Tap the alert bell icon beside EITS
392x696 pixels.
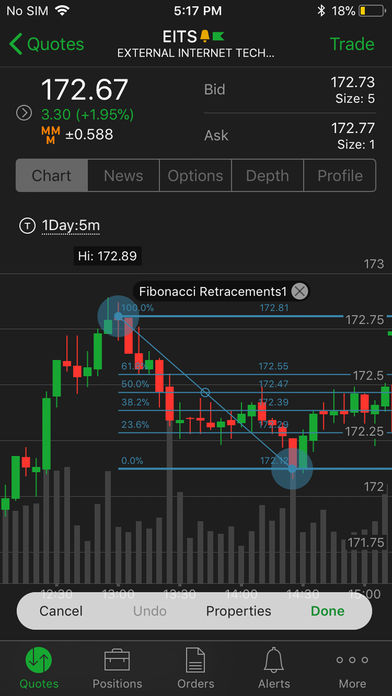(205, 36)
